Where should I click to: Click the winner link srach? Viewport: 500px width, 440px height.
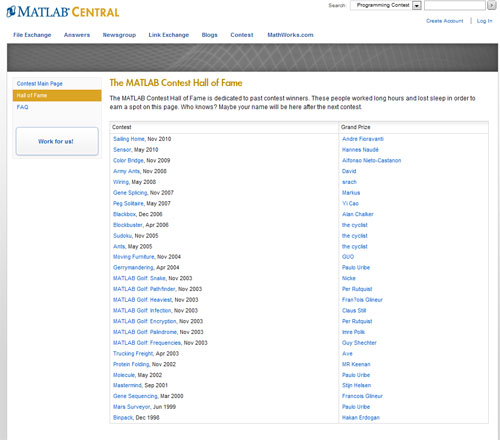(349, 182)
